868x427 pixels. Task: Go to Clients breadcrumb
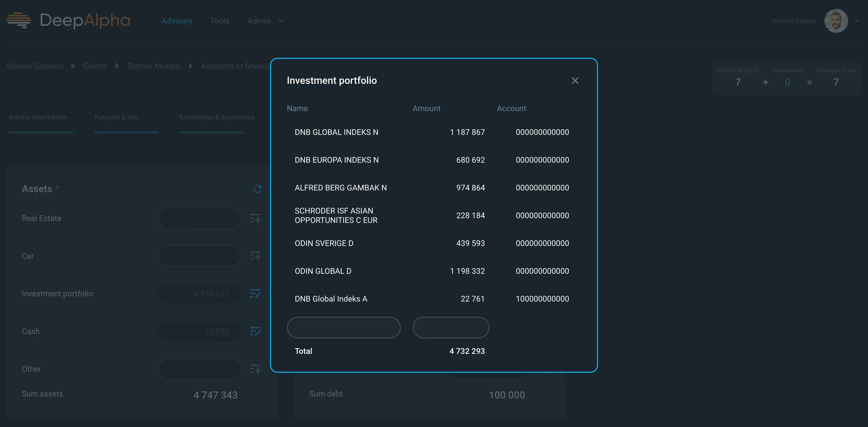tap(95, 66)
